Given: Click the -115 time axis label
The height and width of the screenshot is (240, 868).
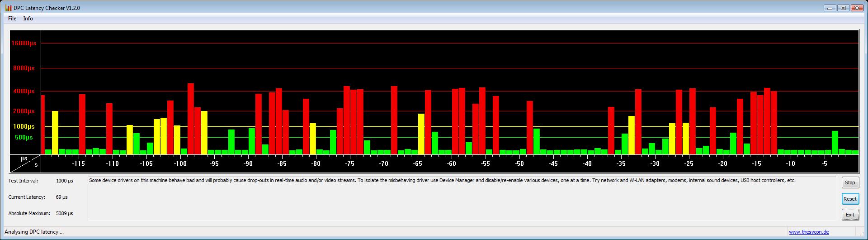Looking at the screenshot, I should (x=79, y=163).
